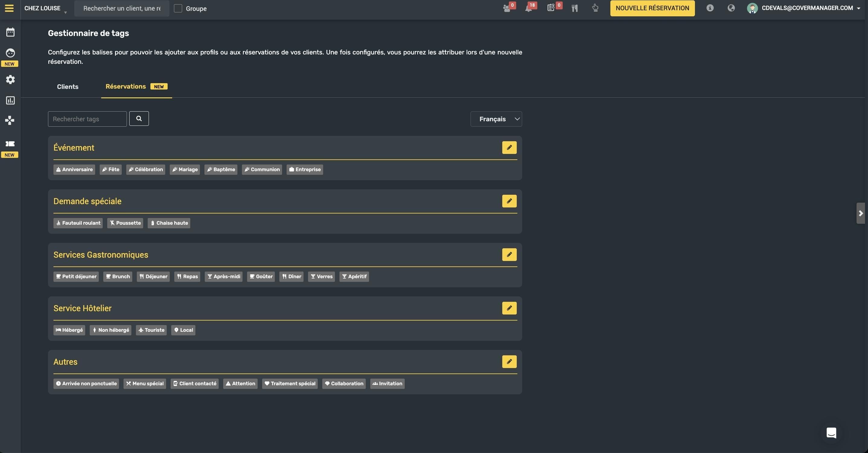Switch to the Clients tab
This screenshot has height=453, width=868.
pos(68,87)
